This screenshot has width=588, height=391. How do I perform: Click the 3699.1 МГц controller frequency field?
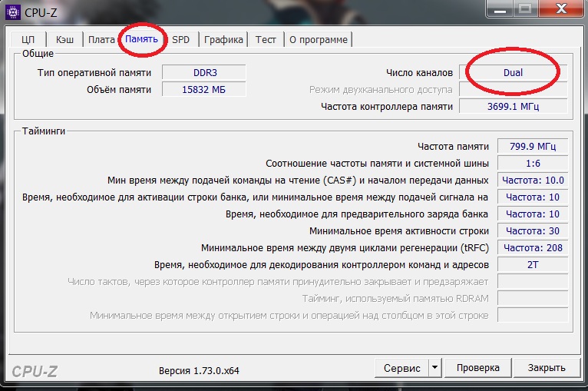[513, 106]
